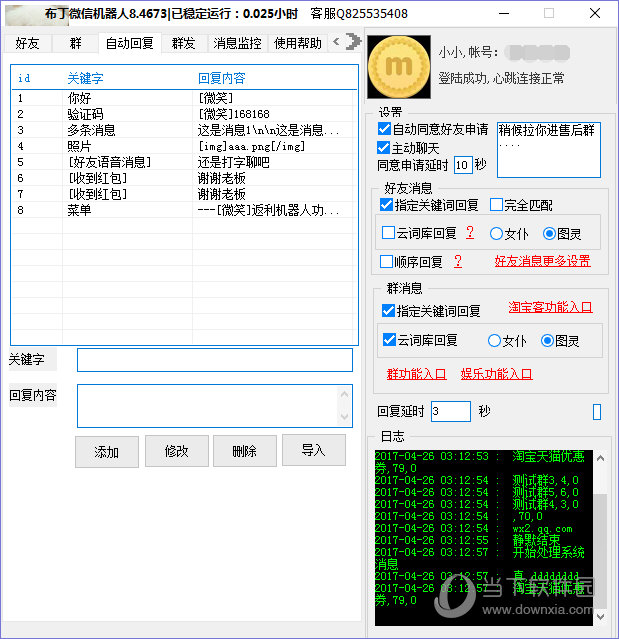Open 淘宝客功能入口 link
The image size is (619, 639).
[550, 307]
